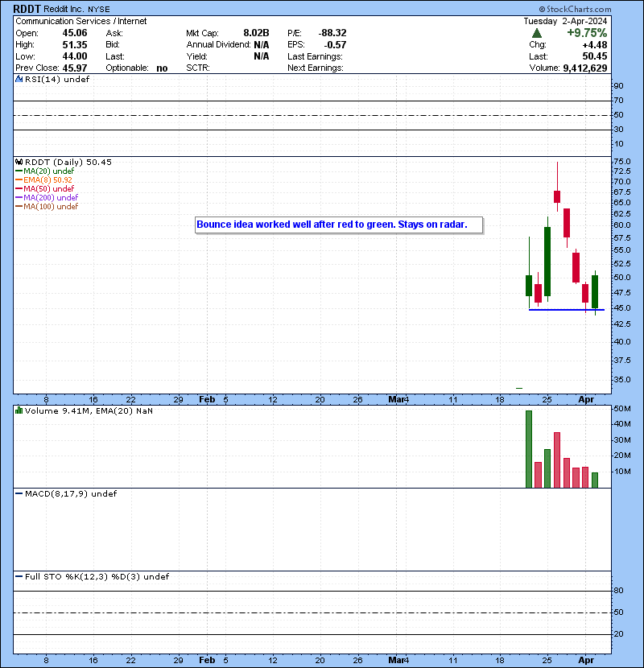Image resolution: width=644 pixels, height=668 pixels.
Task: Click the High value 51.35
Action: coord(75,45)
